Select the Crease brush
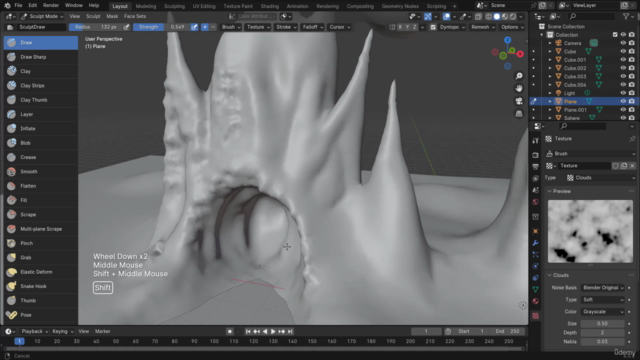640x360 pixels. click(41, 157)
